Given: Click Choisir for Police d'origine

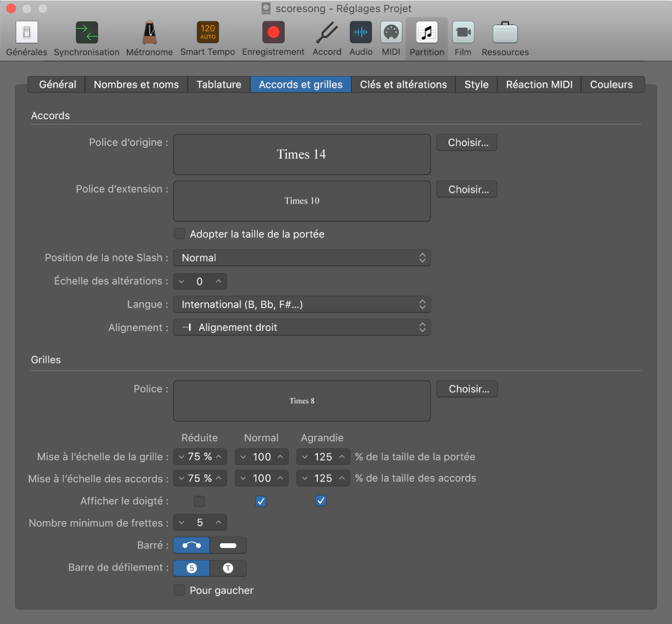Looking at the screenshot, I should [466, 142].
